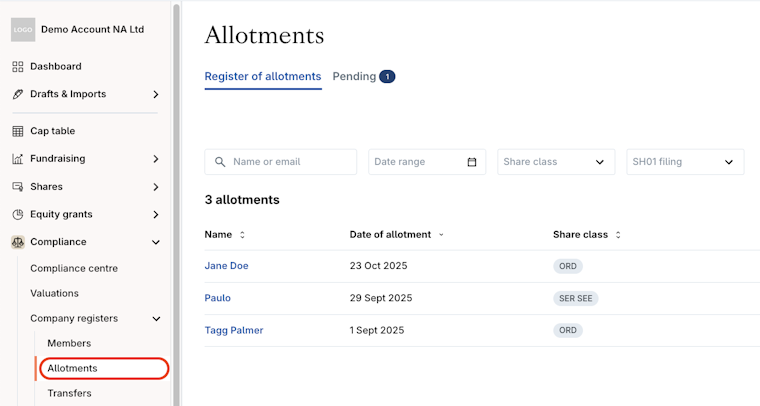Open the Transfers register in the sidebar
Image resolution: width=760 pixels, height=406 pixels.
69,393
